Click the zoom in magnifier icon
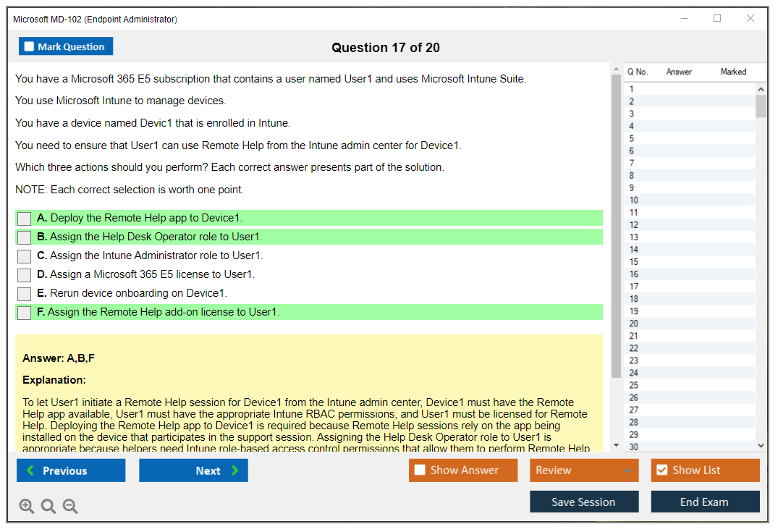 [26, 506]
